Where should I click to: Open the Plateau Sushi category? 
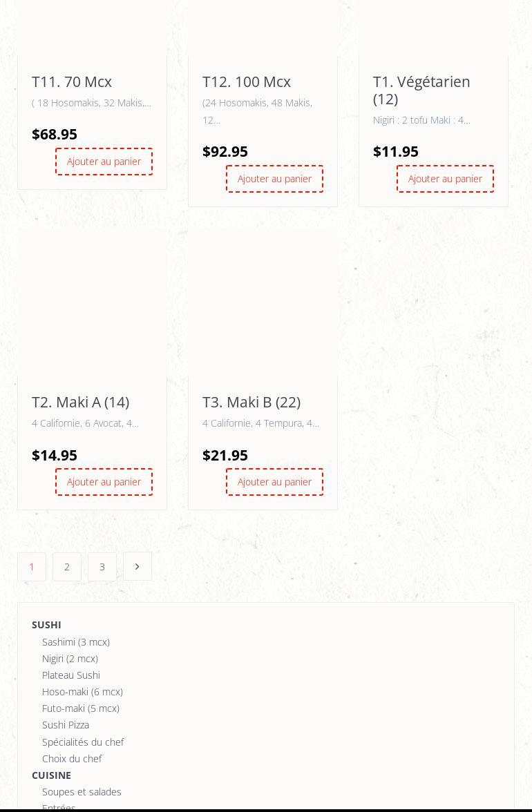[71, 675]
